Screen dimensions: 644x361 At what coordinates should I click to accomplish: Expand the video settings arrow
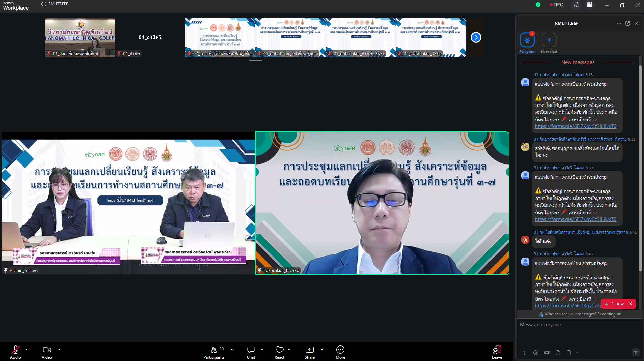[59, 350]
